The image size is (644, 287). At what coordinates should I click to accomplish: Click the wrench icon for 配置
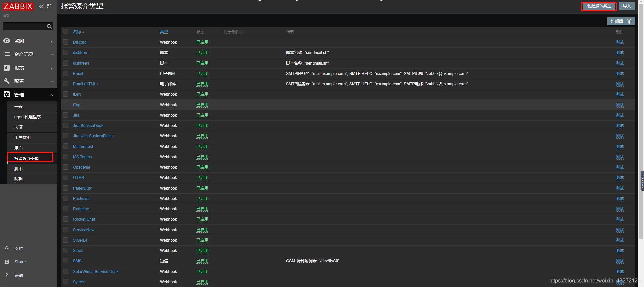click(7, 81)
